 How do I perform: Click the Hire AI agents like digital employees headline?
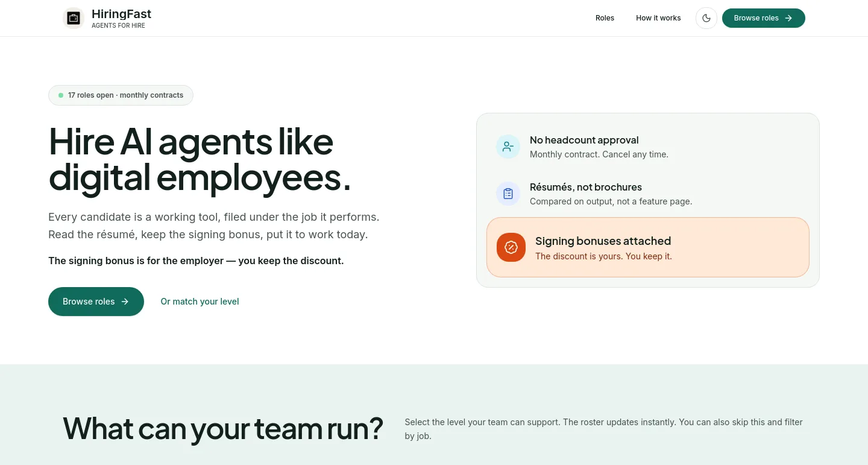(200, 159)
